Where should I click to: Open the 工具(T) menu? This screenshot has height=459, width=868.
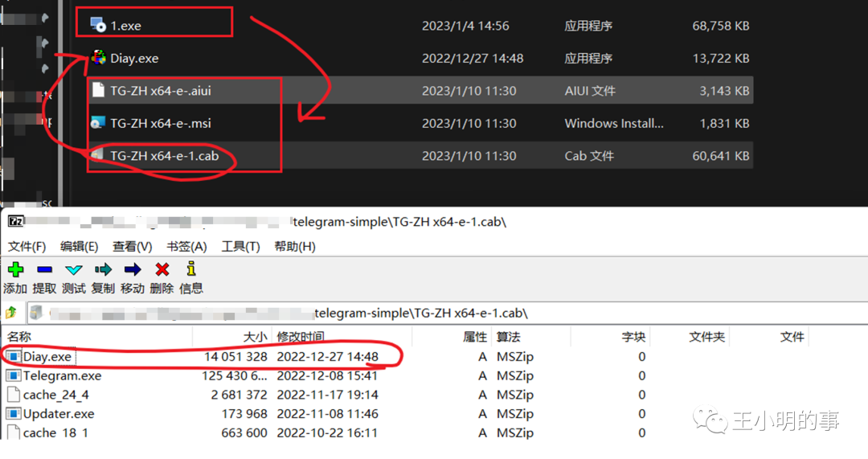click(x=240, y=247)
